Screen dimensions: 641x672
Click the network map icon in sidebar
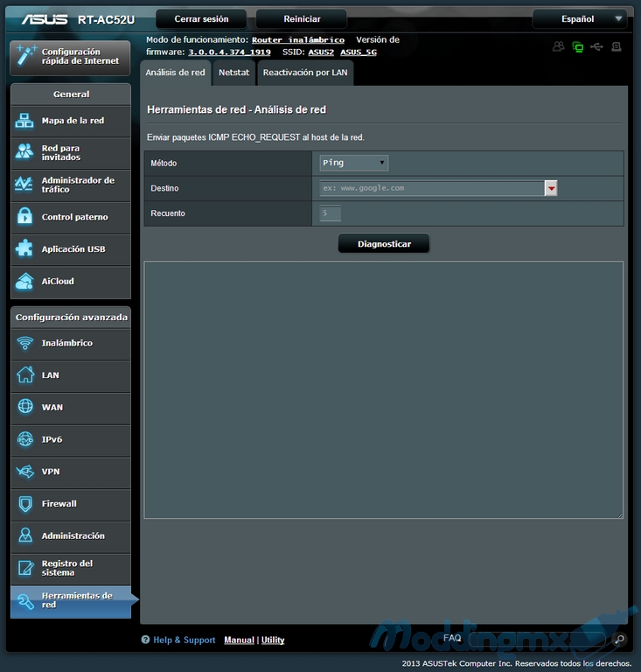tap(24, 121)
